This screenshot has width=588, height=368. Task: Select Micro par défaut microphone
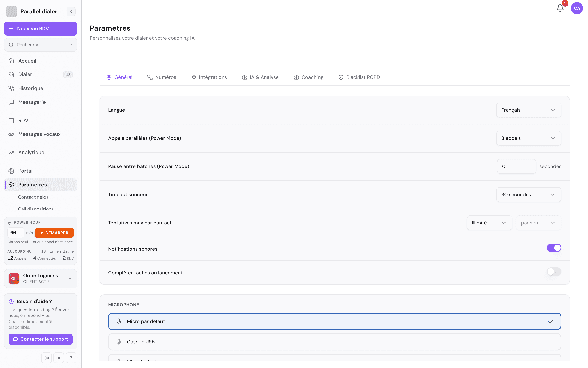point(335,321)
